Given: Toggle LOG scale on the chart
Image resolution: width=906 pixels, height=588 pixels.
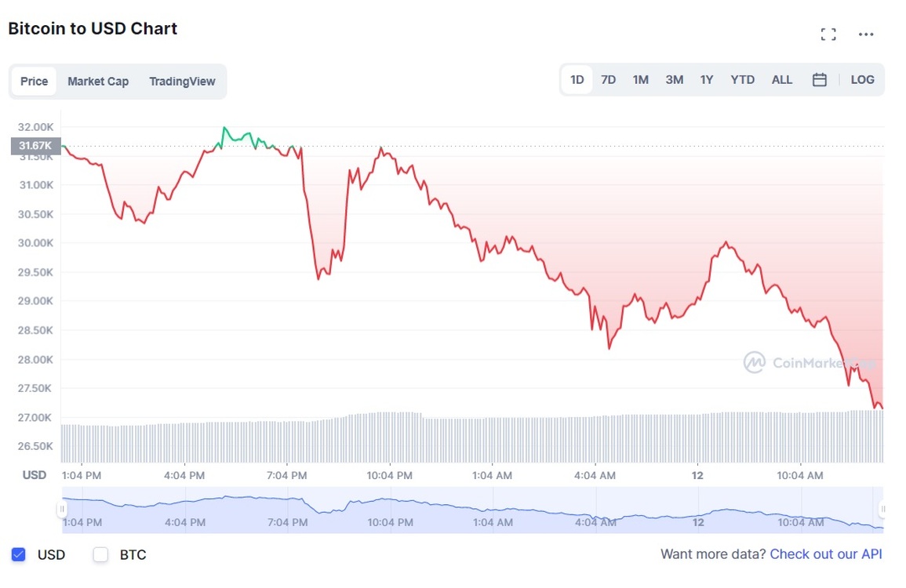Looking at the screenshot, I should pos(862,80).
